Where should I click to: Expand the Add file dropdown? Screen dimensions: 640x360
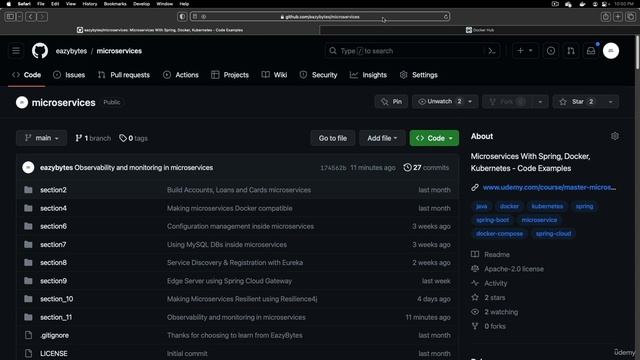[382, 138]
